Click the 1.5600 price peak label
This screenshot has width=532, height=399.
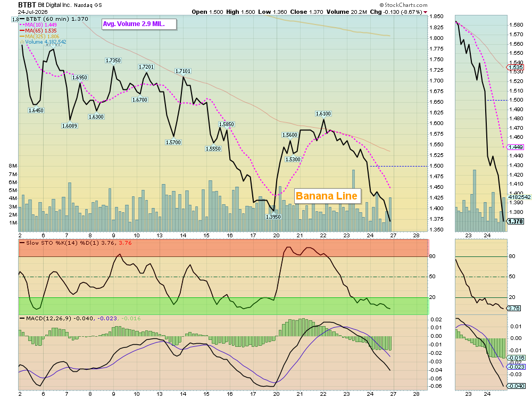coord(290,135)
